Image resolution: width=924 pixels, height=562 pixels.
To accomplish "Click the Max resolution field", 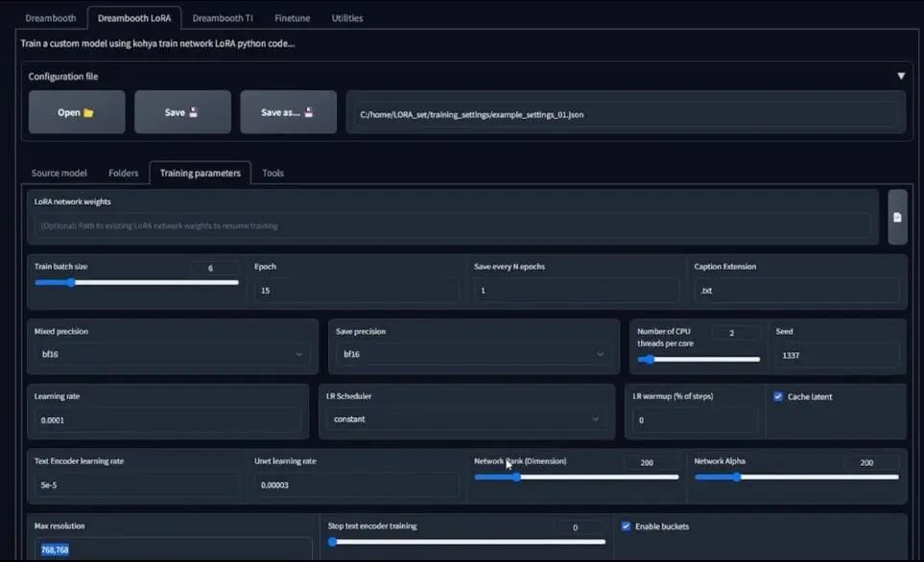I will (173, 550).
